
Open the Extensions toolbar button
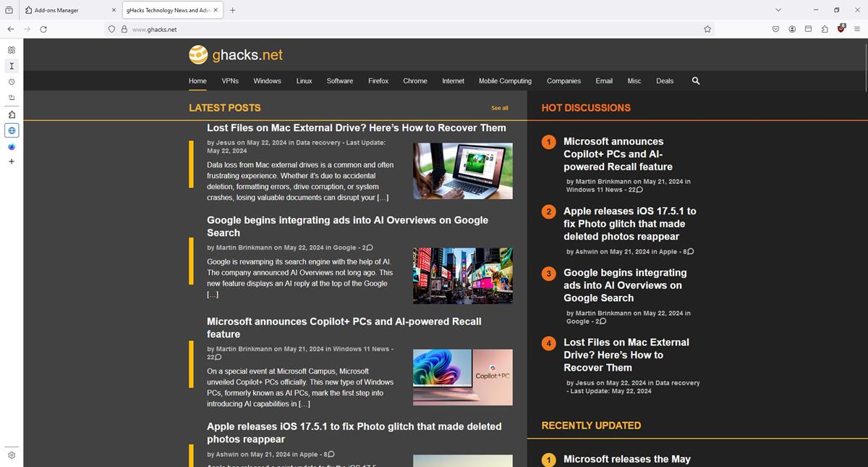(825, 29)
